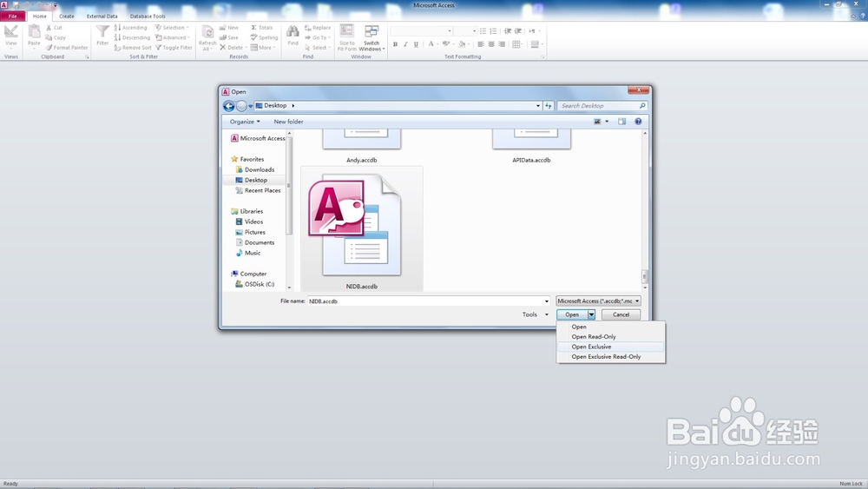
Task: Click the Open button in dialog
Action: click(x=572, y=314)
